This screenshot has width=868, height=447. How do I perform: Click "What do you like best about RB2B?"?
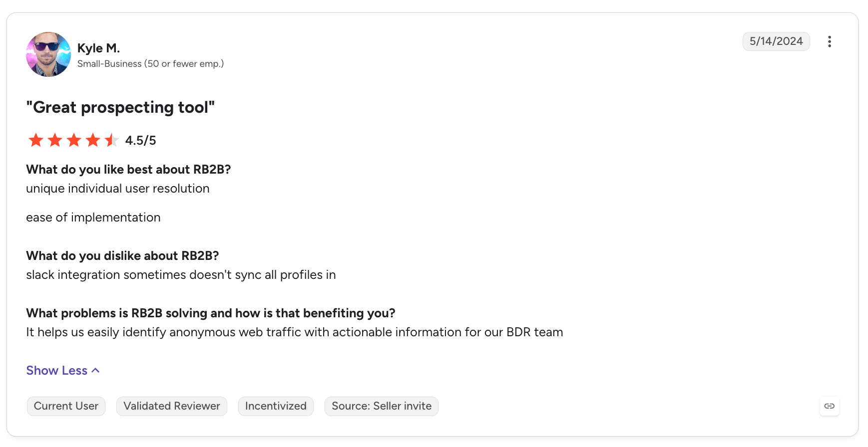tap(128, 170)
